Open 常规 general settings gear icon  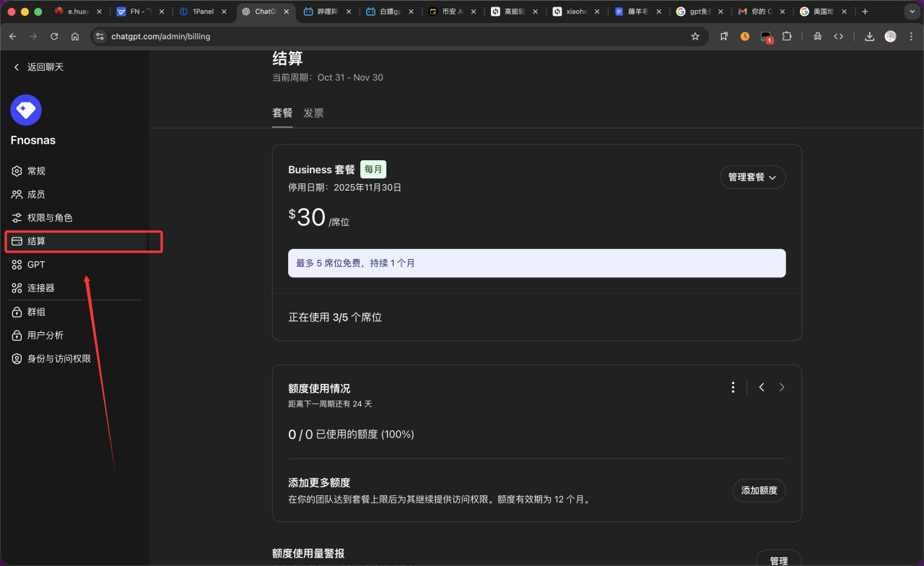pyautogui.click(x=17, y=171)
